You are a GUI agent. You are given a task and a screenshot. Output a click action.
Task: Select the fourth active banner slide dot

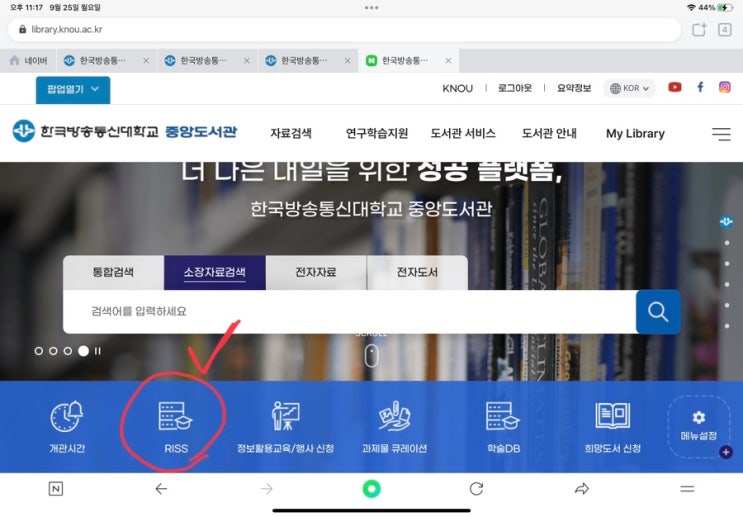point(83,351)
